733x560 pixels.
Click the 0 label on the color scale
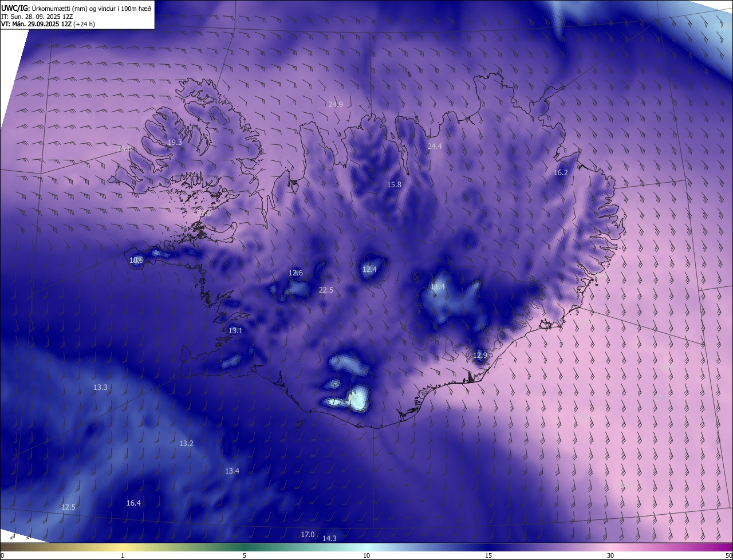(2, 555)
